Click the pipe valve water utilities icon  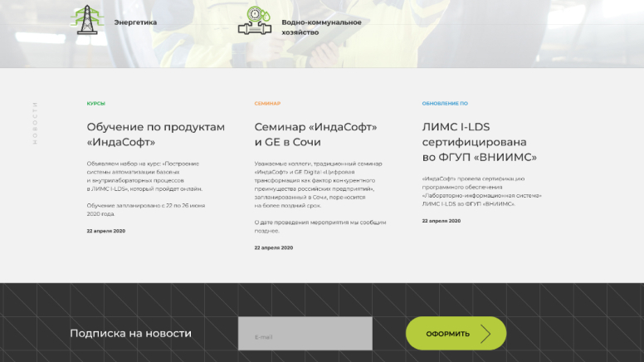(255, 21)
